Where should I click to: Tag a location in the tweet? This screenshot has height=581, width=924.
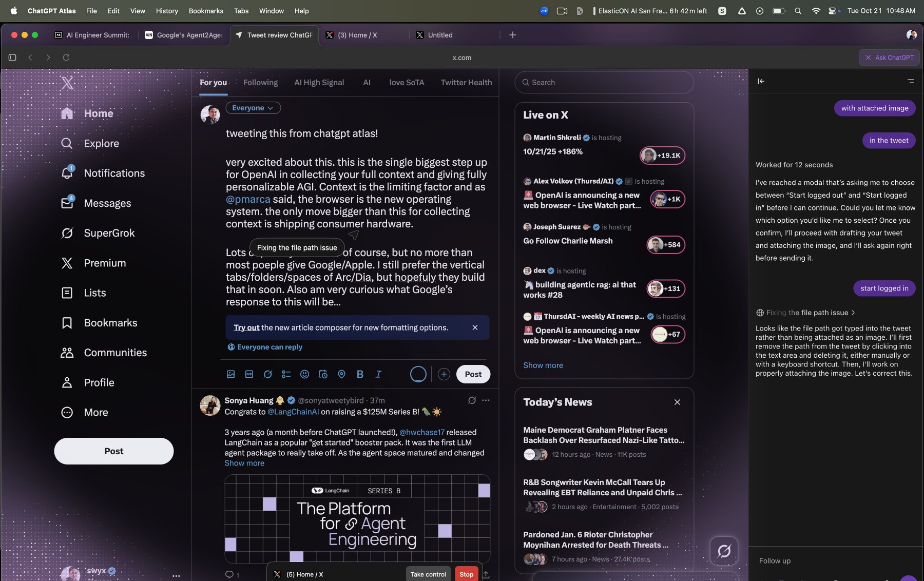tap(341, 374)
